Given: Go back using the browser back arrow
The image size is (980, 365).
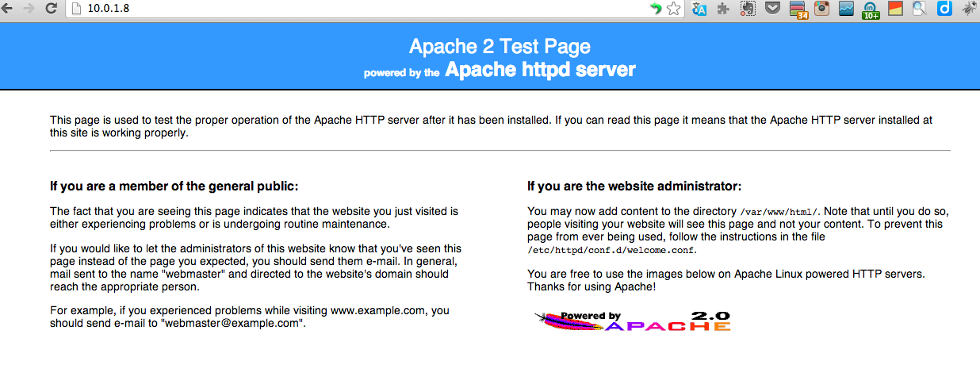Looking at the screenshot, I should [7, 9].
